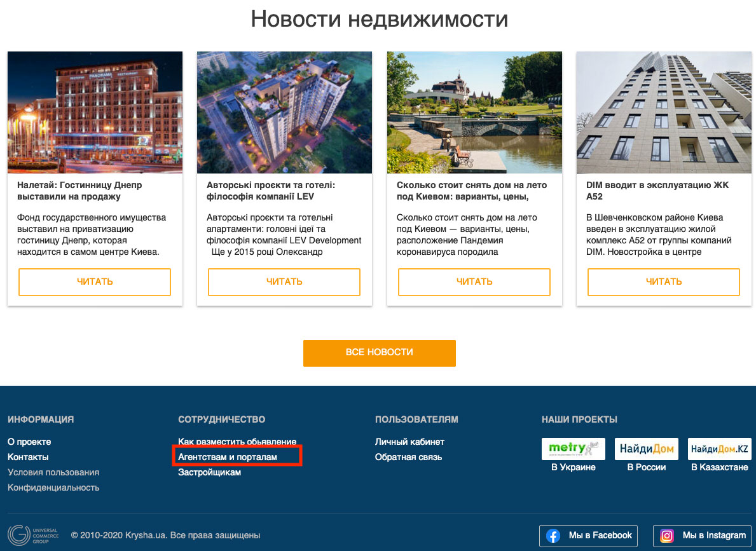Click the В России project label
Screen dimensions: 756x551
[x=647, y=467]
